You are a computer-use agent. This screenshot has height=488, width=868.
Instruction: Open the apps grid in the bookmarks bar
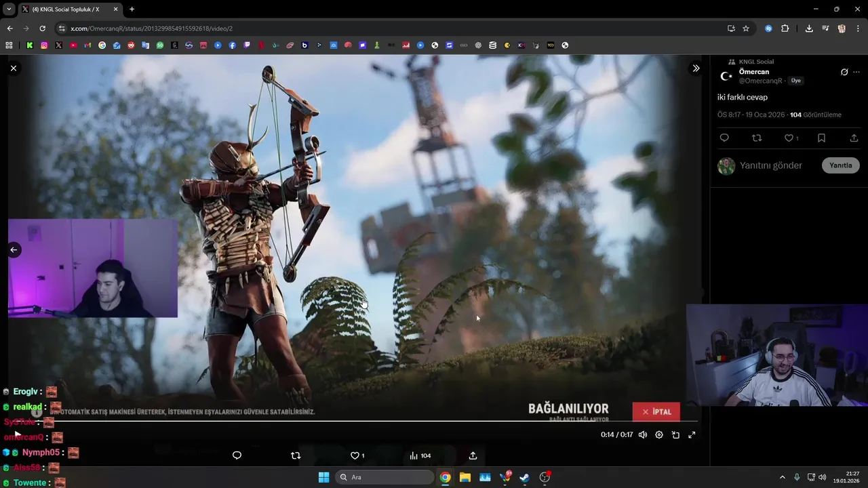pyautogui.click(x=9, y=45)
